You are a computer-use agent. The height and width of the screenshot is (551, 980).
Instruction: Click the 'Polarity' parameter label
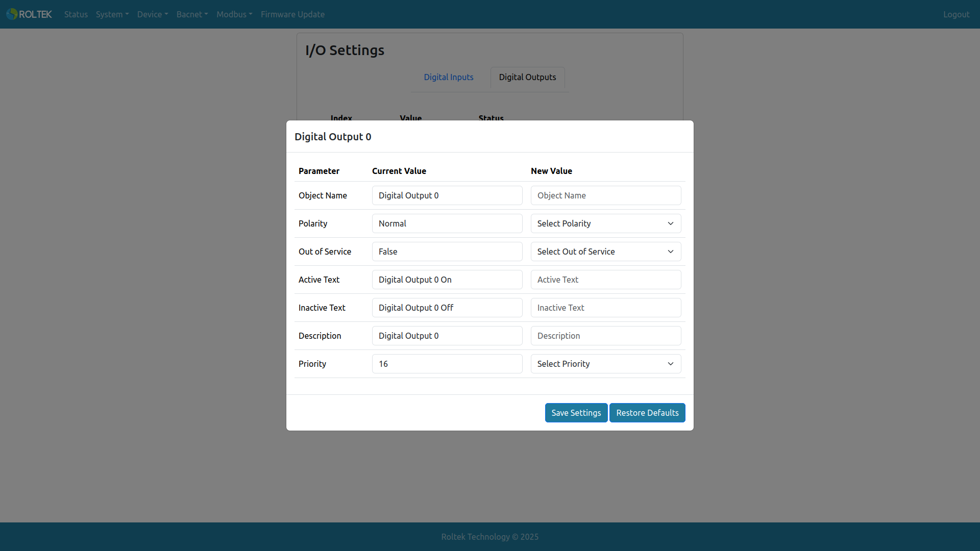click(x=313, y=223)
